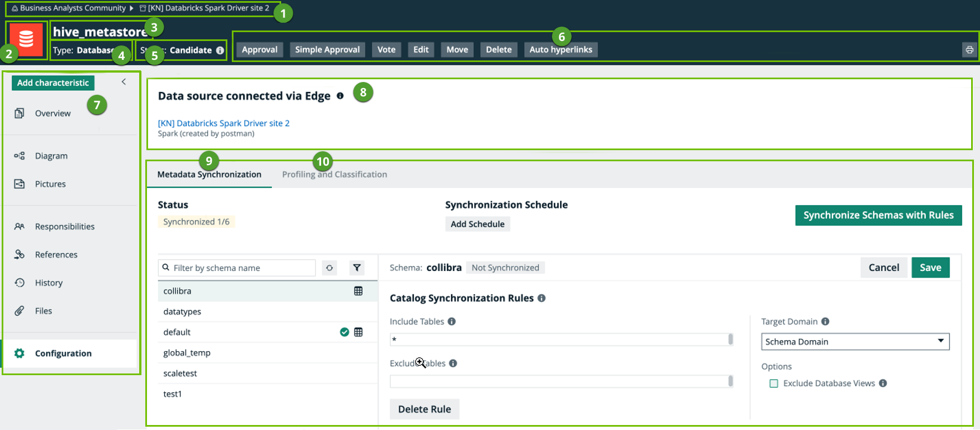
Task: Click the Filter by schema name field
Action: (241, 268)
